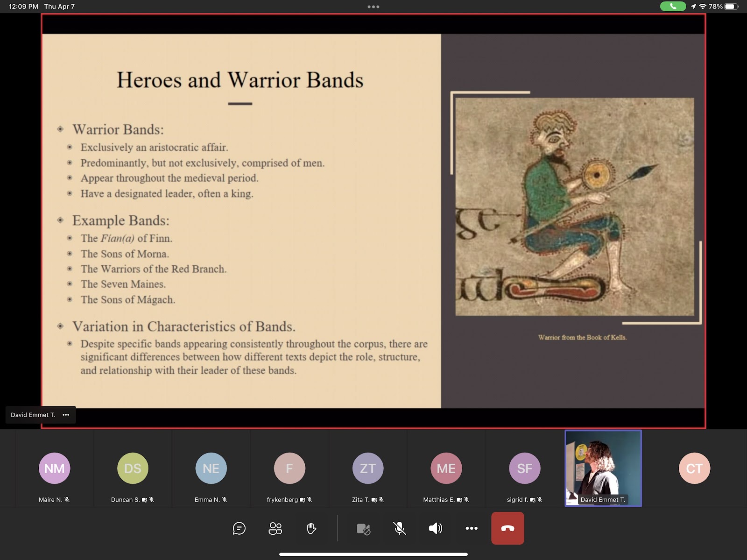Tap the green active call indicator
This screenshot has height=560, width=747.
(x=673, y=7)
